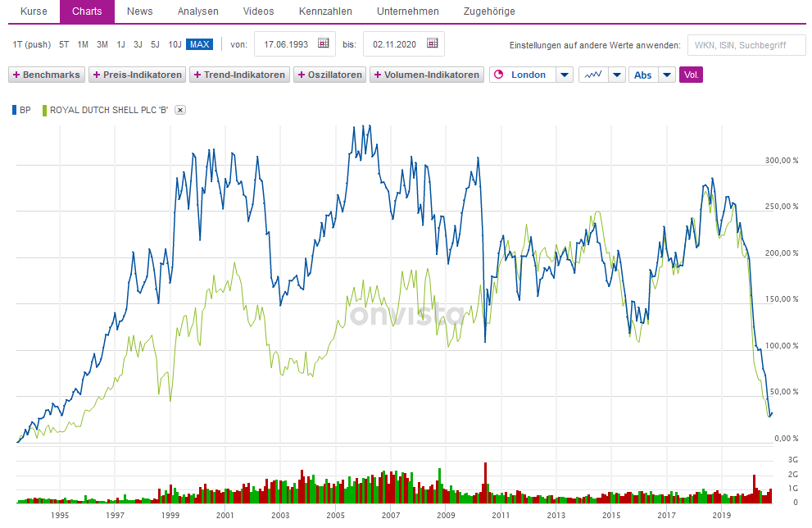Select the line chart type icon
This screenshot has height=528, width=812.
click(593, 75)
